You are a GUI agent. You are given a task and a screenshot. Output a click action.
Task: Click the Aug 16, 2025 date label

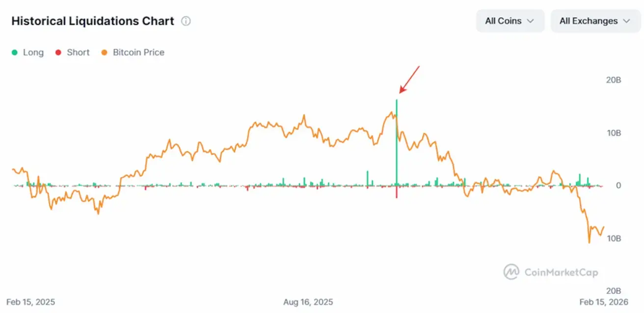point(308,302)
